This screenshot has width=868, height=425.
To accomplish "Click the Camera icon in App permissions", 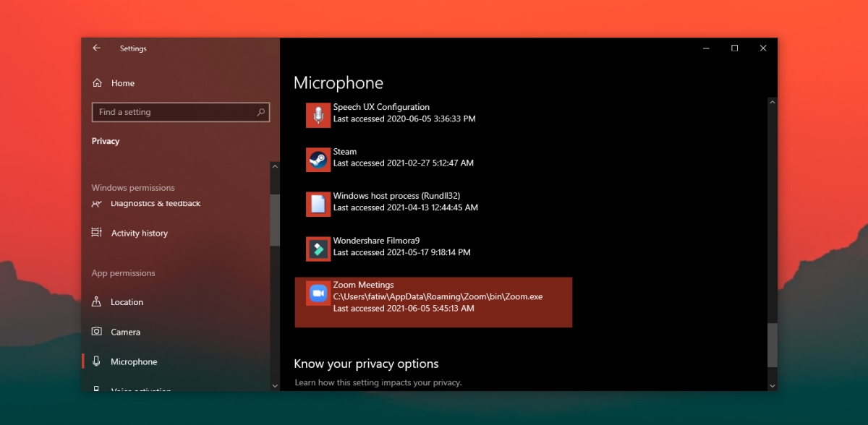I will [x=97, y=332].
